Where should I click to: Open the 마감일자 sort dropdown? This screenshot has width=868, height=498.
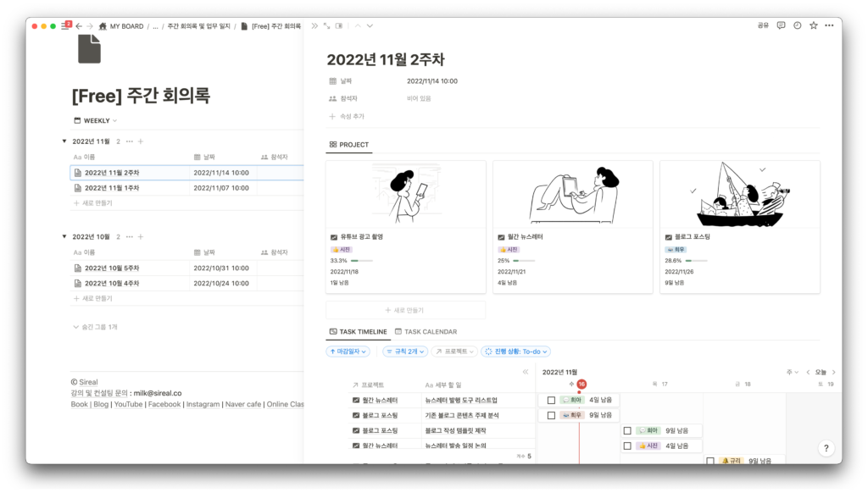tap(348, 351)
